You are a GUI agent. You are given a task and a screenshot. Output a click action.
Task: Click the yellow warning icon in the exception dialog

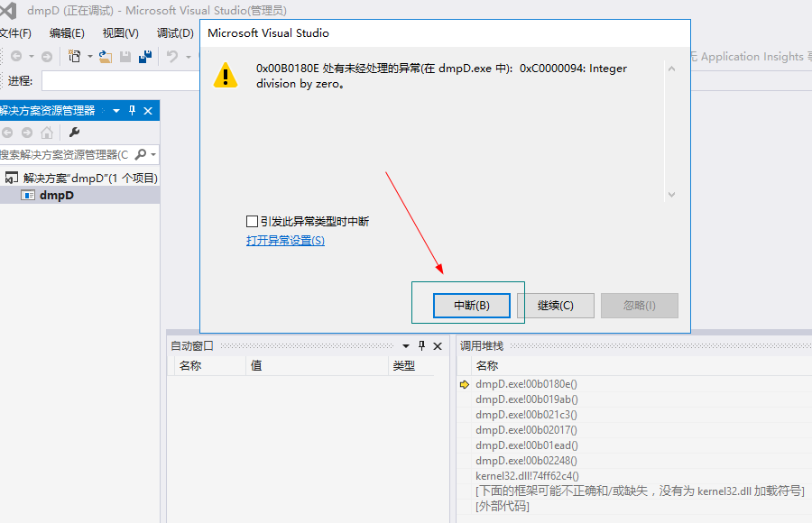[x=226, y=73]
